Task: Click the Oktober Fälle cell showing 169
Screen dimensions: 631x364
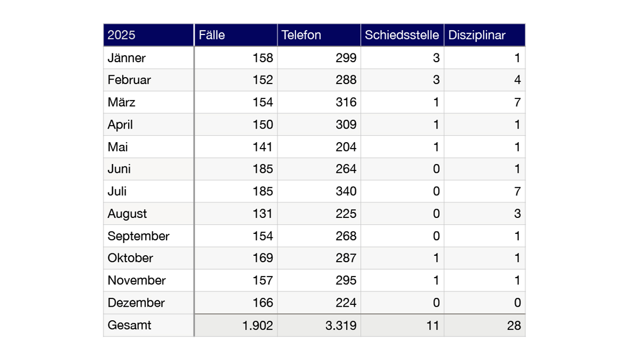Action: [x=235, y=258]
